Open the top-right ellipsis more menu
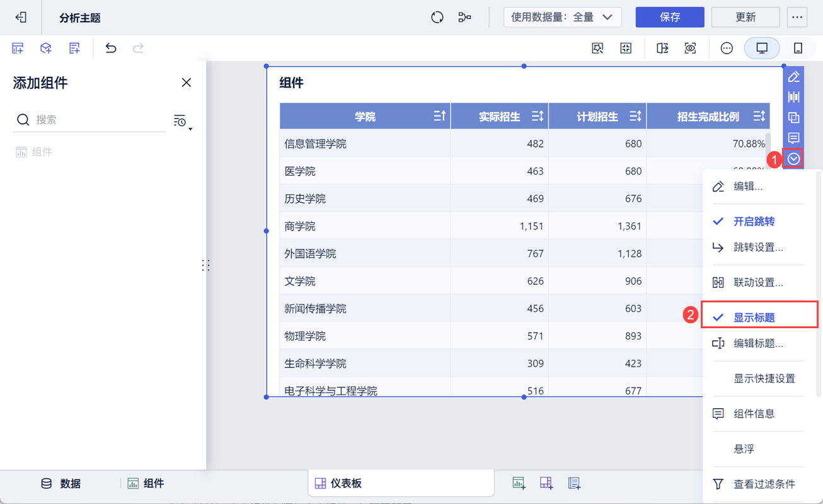Viewport: 823px width, 504px height. click(797, 18)
